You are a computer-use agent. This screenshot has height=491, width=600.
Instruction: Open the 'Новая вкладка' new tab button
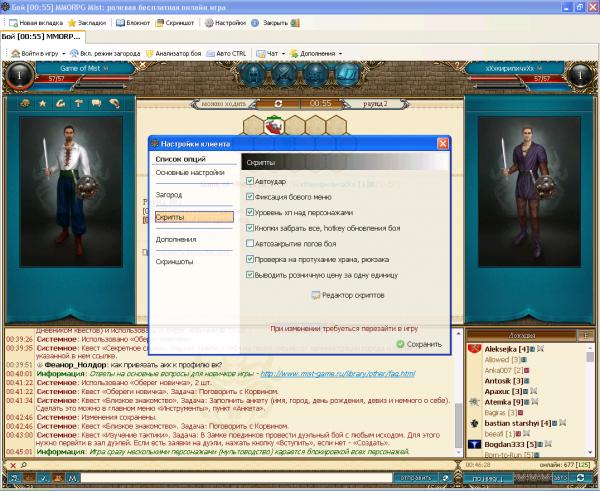tap(36, 23)
